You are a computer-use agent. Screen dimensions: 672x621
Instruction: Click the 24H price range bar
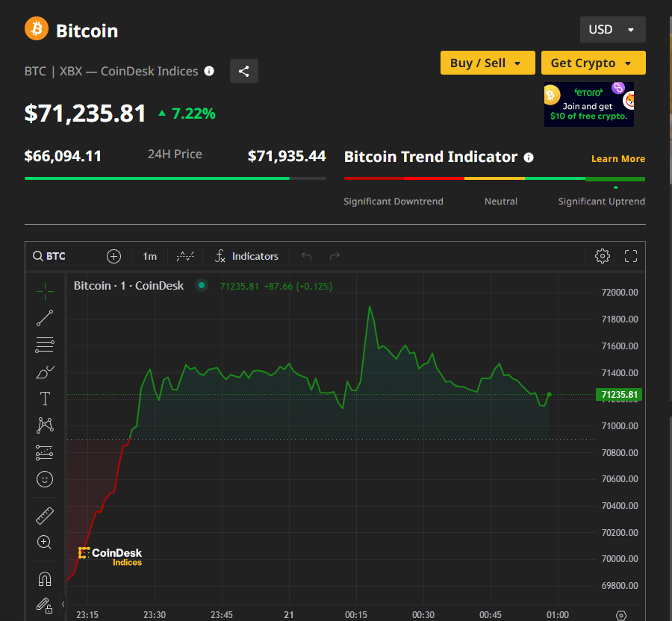[175, 178]
